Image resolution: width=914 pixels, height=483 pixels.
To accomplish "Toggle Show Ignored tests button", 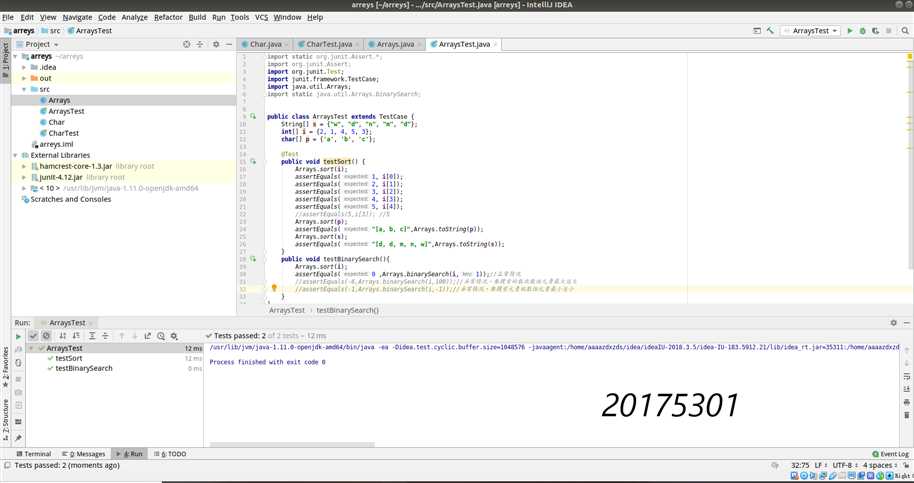I will point(46,336).
